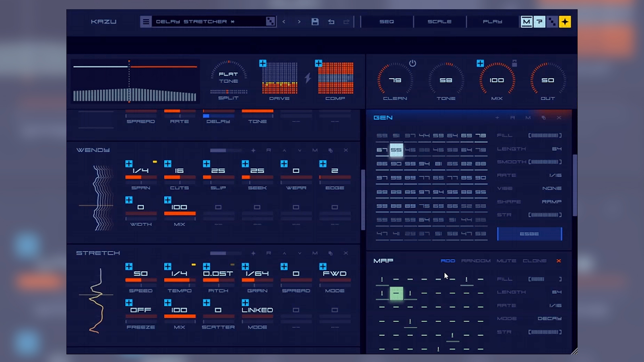Viewport: 644px width, 362px height.
Task: Click the lightning bolt between Drive and Comp
Action: click(308, 78)
